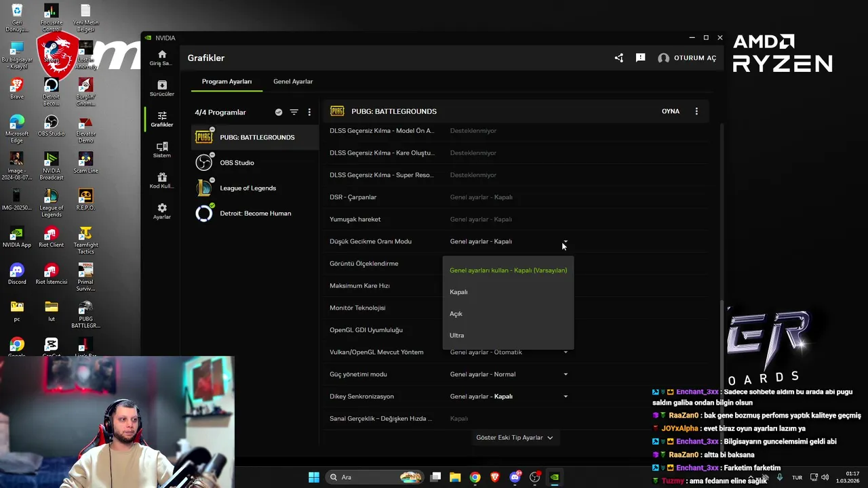Switch to Program Ayarları tab
Screen dimensions: 868x488
226,81
